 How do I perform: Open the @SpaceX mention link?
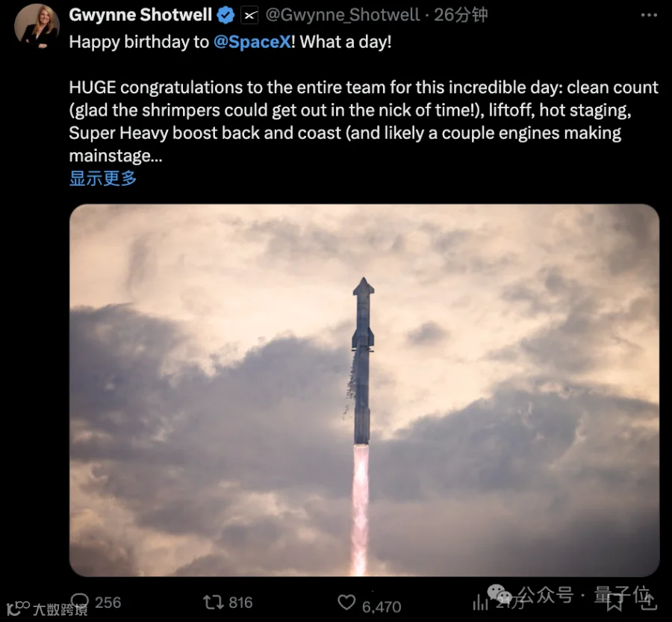(252, 42)
